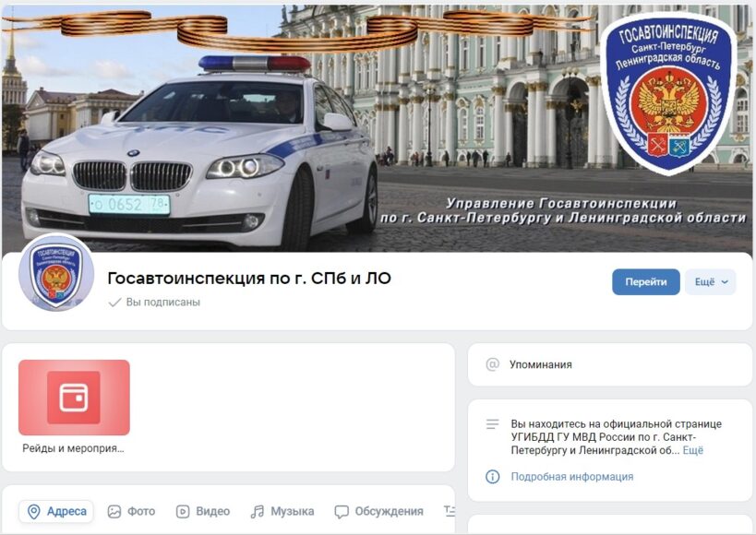Viewport: 756px width, 535px height.
Task: Open the Обсуждения tab
Action: (x=379, y=511)
